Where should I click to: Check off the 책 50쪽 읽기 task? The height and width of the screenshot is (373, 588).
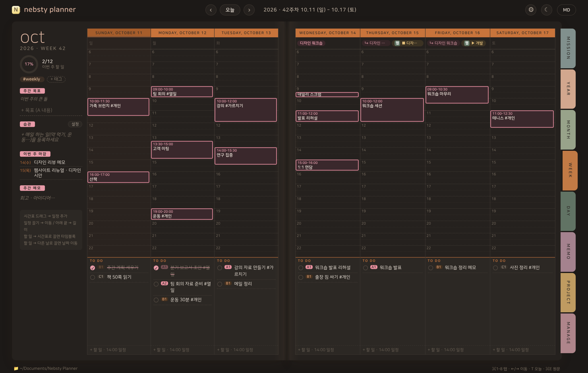click(93, 277)
